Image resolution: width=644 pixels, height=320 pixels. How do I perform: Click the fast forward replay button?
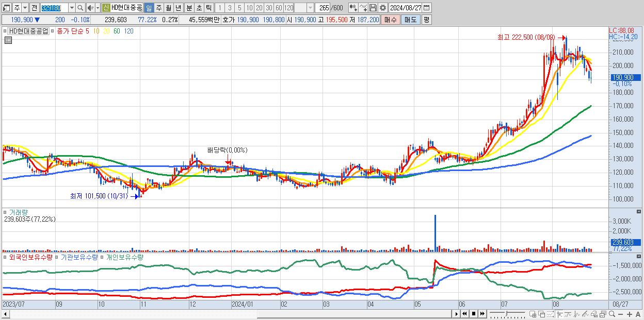[482, 314]
